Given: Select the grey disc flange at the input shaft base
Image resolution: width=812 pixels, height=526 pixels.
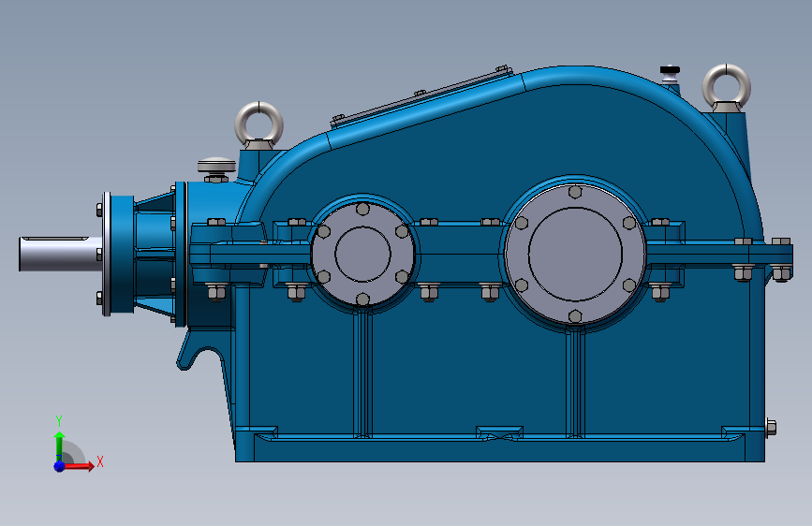Looking at the screenshot, I should pyautogui.click(x=107, y=254).
